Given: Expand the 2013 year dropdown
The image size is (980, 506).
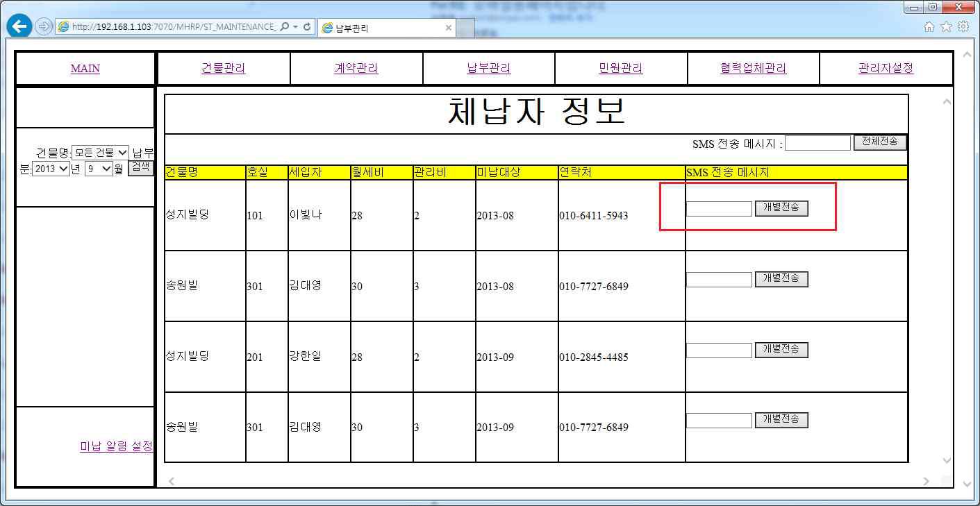Looking at the screenshot, I should (x=51, y=169).
